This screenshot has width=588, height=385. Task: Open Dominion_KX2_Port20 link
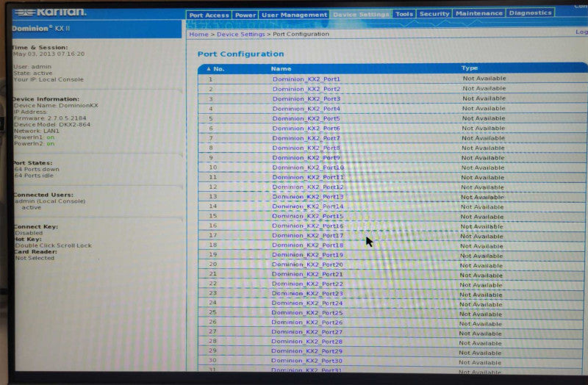[307, 265]
